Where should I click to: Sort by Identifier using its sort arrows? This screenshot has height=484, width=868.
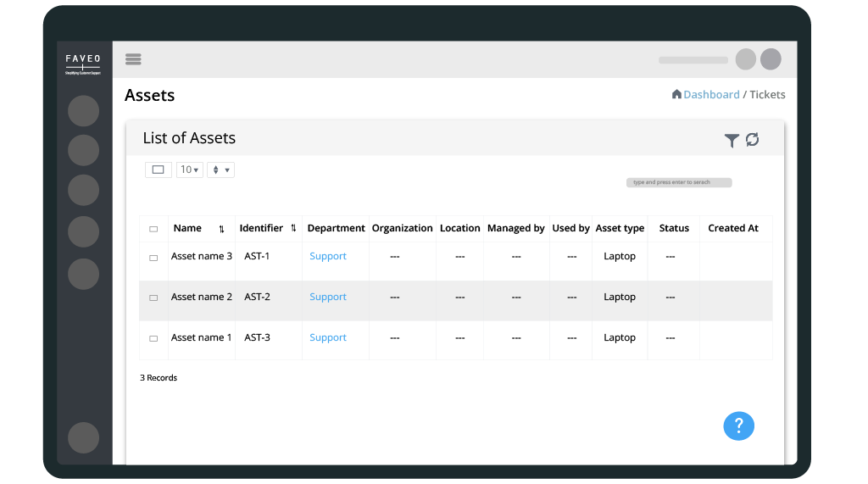[293, 229]
